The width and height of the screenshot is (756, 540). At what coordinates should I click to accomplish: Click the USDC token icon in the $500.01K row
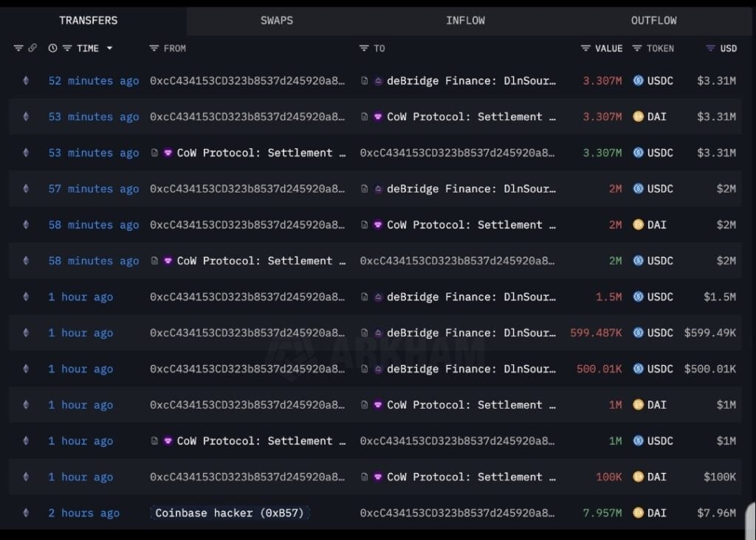[638, 369]
